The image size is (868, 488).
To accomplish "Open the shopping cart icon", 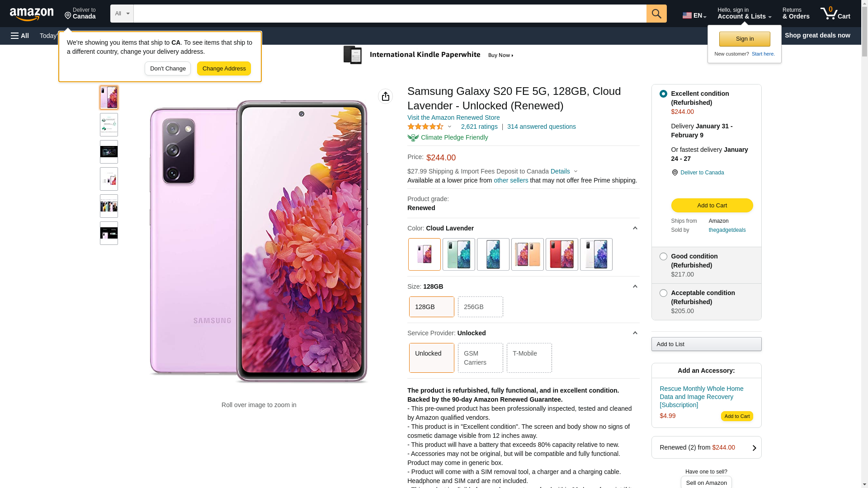I will point(835,13).
